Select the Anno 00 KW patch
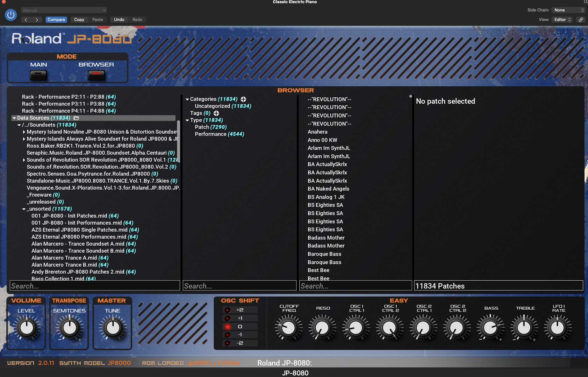588x377 pixels. pyautogui.click(x=322, y=140)
